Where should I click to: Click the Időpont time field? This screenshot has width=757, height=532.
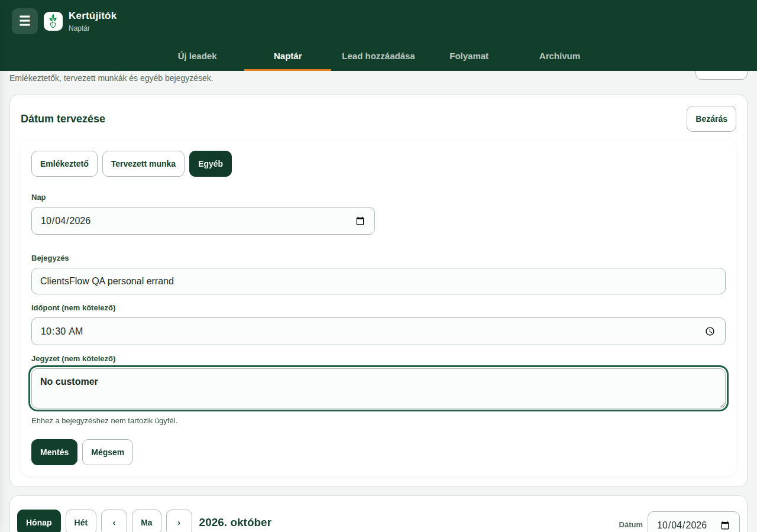(378, 332)
